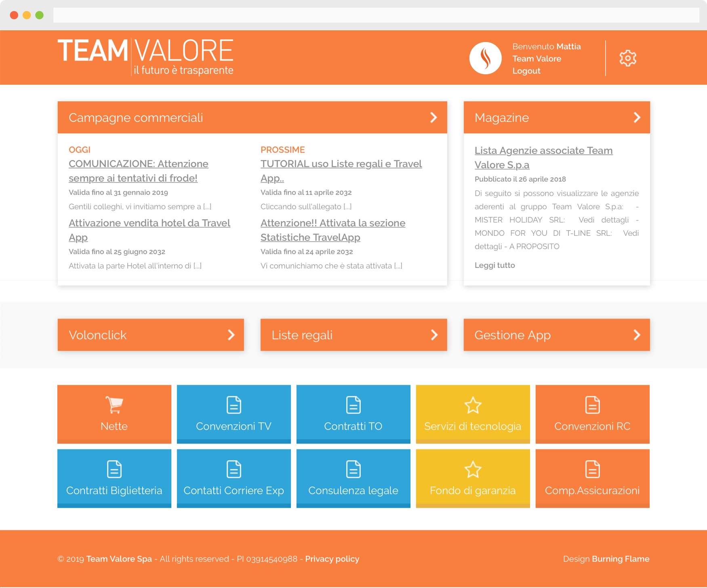
Task: Click the Convenzioni RC document icon
Action: point(592,405)
